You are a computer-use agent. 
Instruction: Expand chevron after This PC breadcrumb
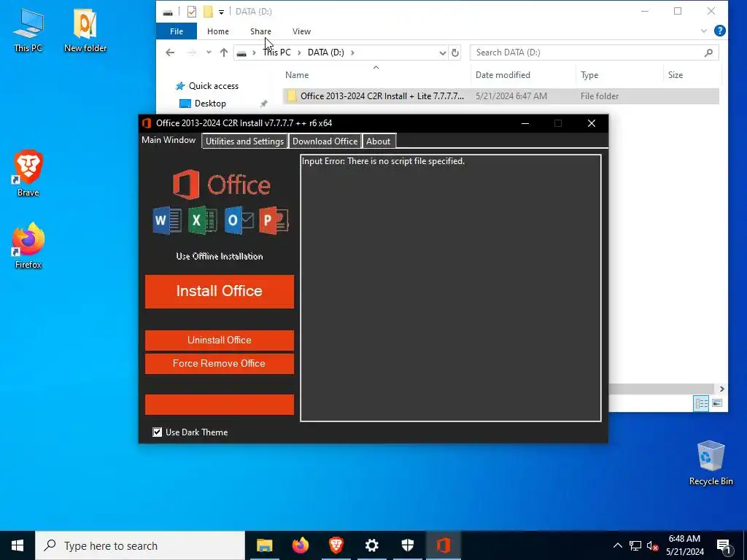click(x=299, y=52)
